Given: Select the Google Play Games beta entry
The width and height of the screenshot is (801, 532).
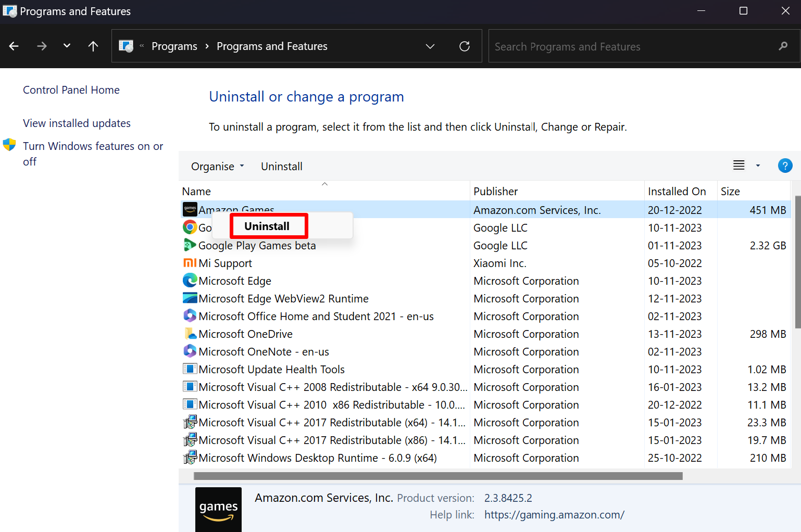Looking at the screenshot, I should tap(257, 245).
